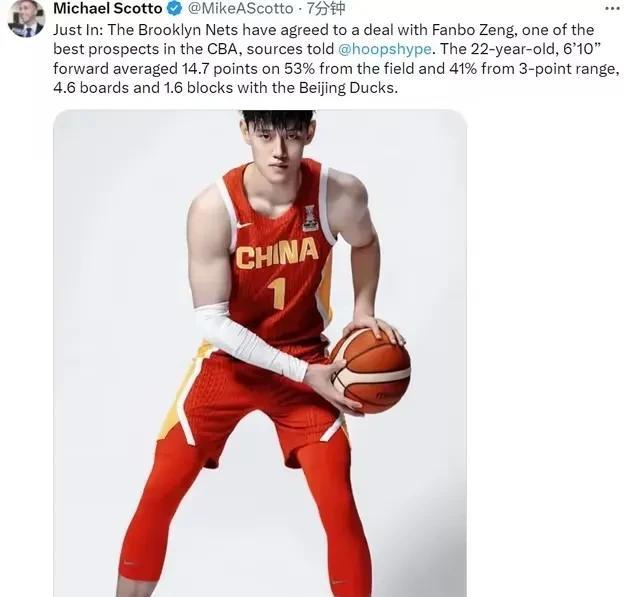Click the basketball in the photo

pos(370,370)
